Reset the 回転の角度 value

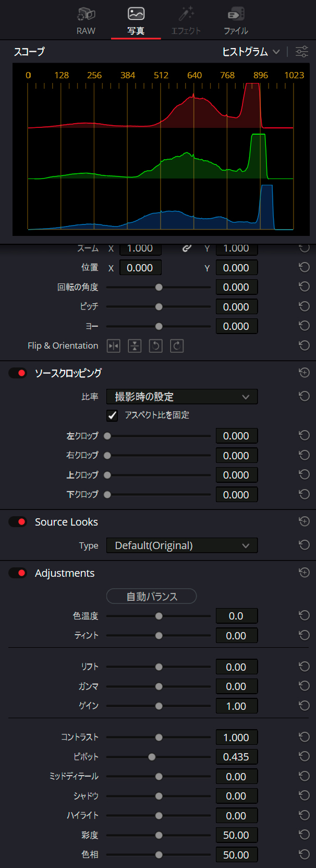(x=304, y=287)
